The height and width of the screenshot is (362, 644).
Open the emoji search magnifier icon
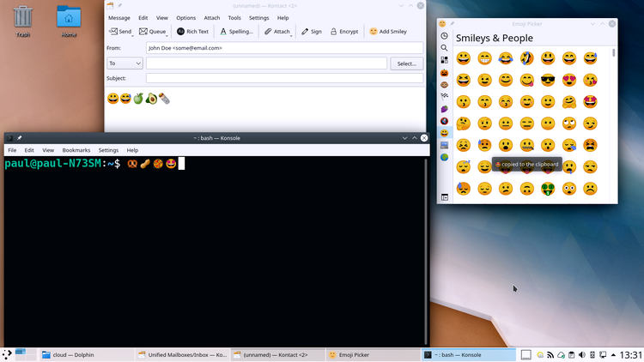444,48
